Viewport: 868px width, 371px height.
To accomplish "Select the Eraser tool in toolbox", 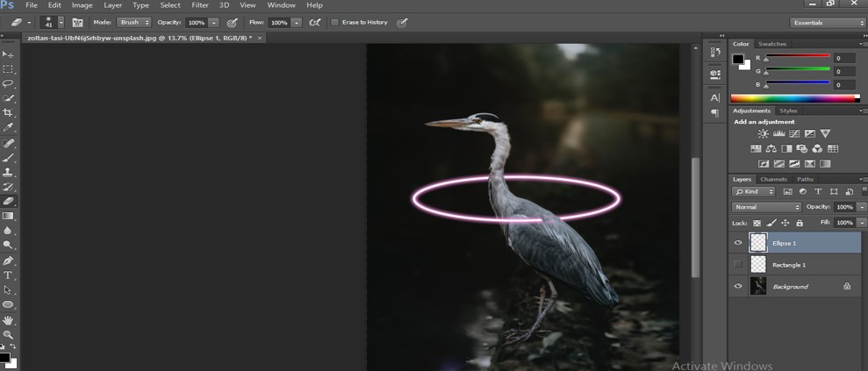I will (x=8, y=201).
